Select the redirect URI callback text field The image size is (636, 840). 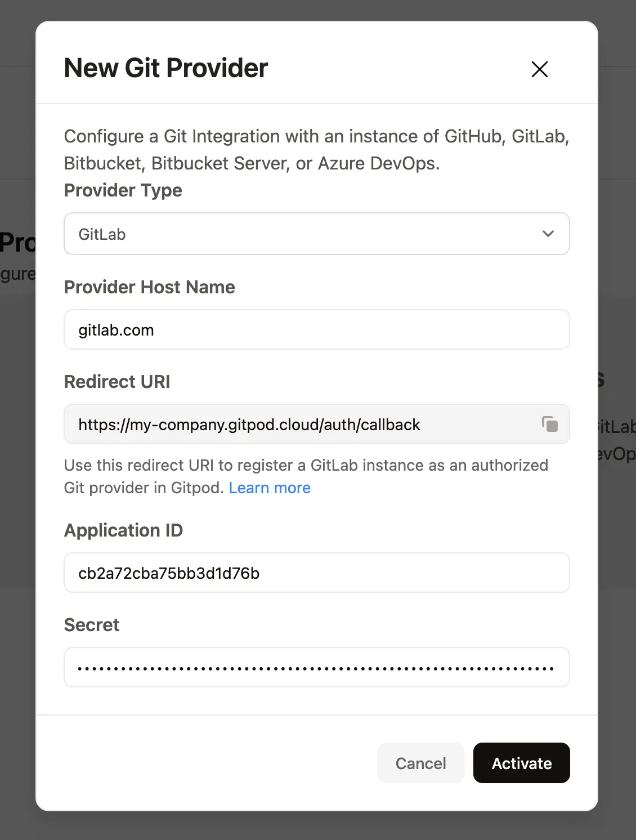317,424
